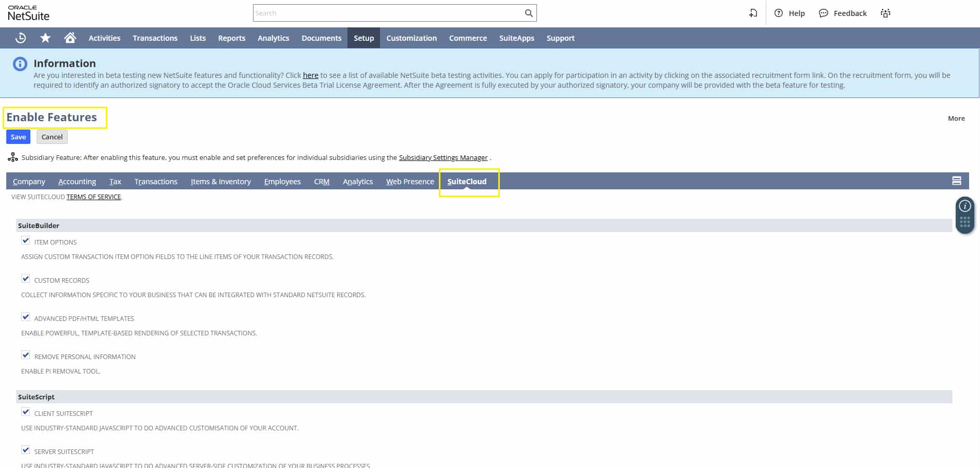Open the Terms of Service link
Viewport: 980px width, 468px height.
click(x=93, y=197)
